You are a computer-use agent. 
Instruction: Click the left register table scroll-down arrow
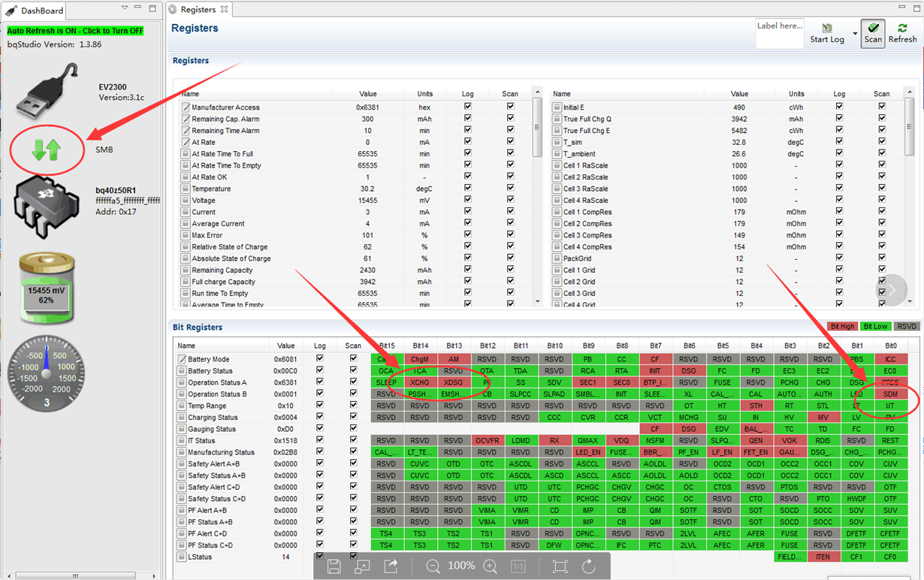[x=537, y=301]
